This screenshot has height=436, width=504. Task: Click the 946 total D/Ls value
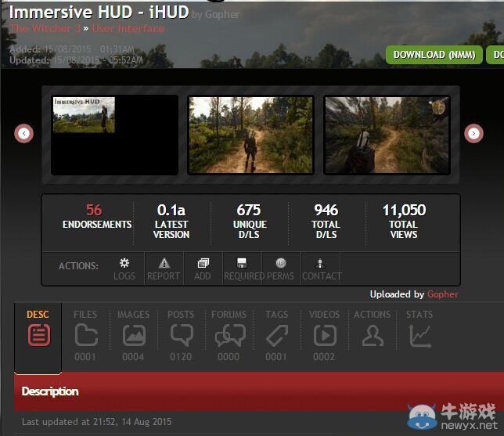tap(326, 210)
